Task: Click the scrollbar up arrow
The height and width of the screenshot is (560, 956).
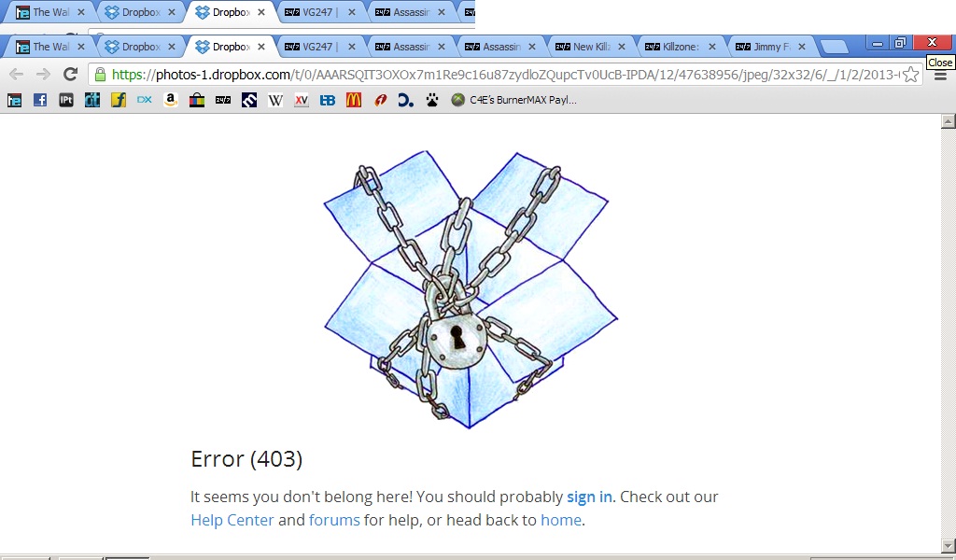Action: (949, 120)
